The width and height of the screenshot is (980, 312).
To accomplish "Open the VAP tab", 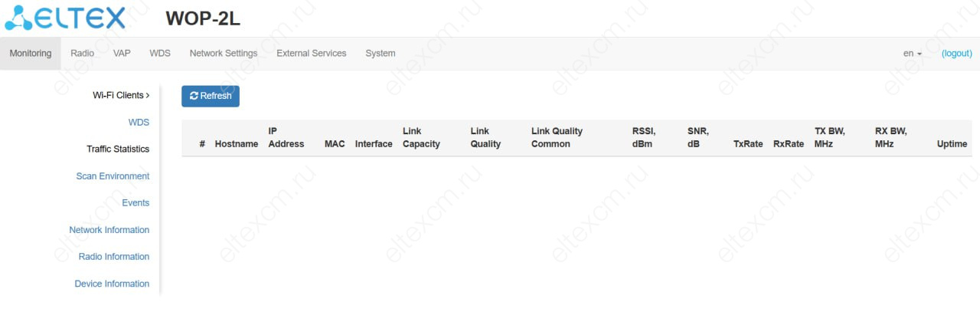I will (x=122, y=54).
